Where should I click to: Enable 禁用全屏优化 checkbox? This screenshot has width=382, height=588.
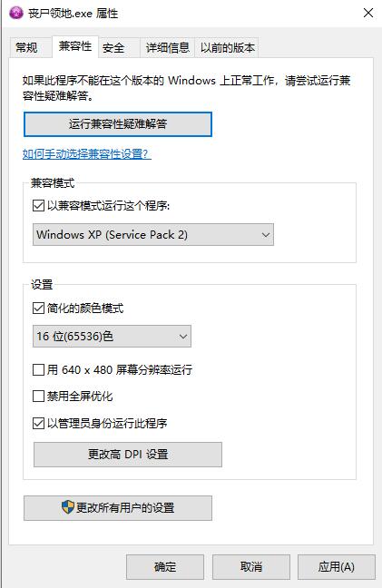[38, 396]
